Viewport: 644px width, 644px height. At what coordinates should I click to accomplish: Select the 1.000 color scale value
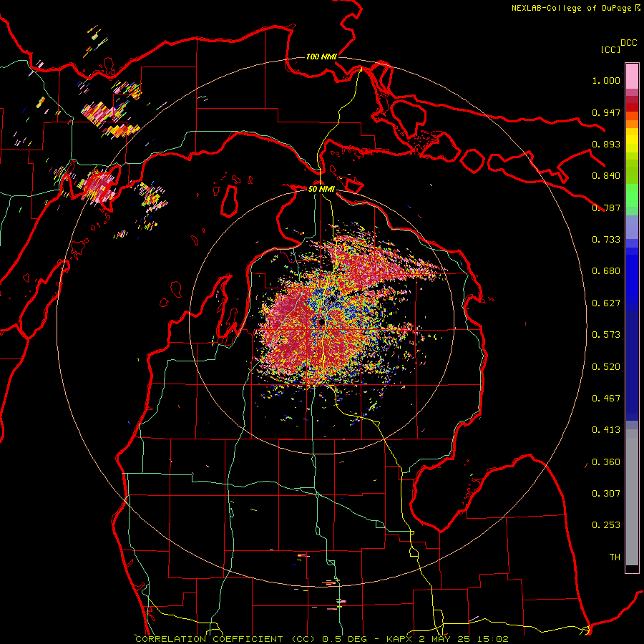[x=606, y=80]
